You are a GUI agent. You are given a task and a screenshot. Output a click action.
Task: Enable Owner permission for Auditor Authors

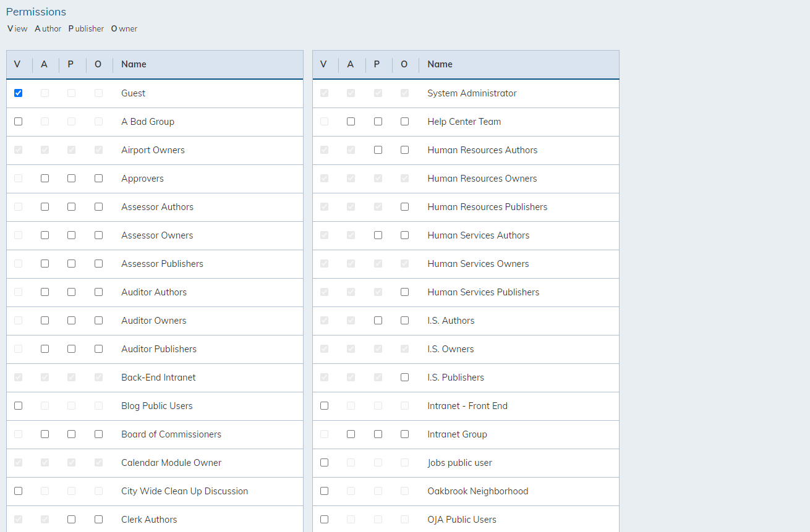(98, 292)
